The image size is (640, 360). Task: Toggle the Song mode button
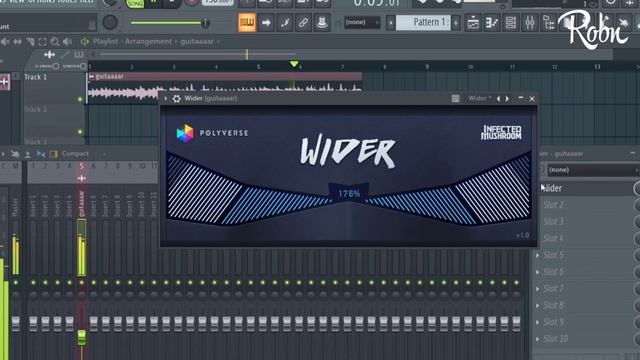pos(135,3)
